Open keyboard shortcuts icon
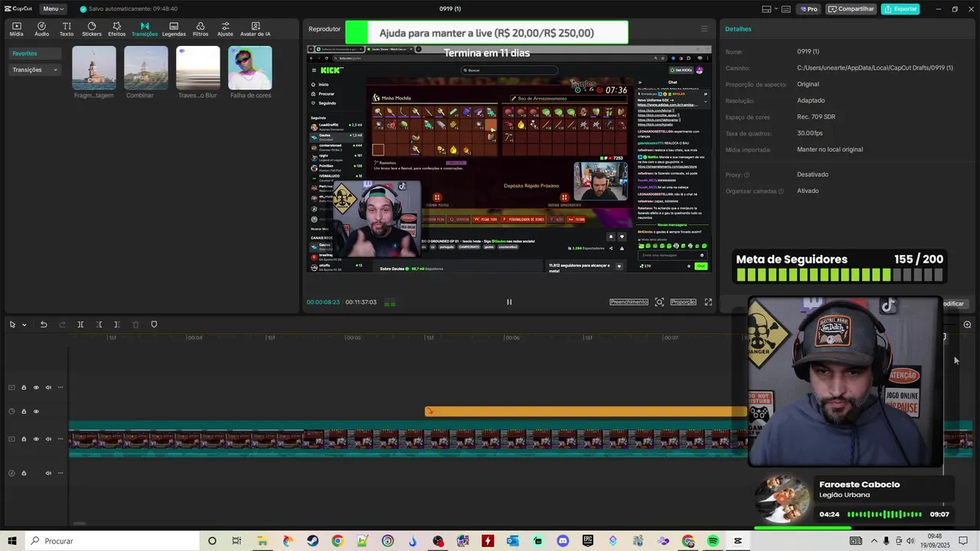Screen dimensions: 980x551 pyautogui.click(x=786, y=9)
